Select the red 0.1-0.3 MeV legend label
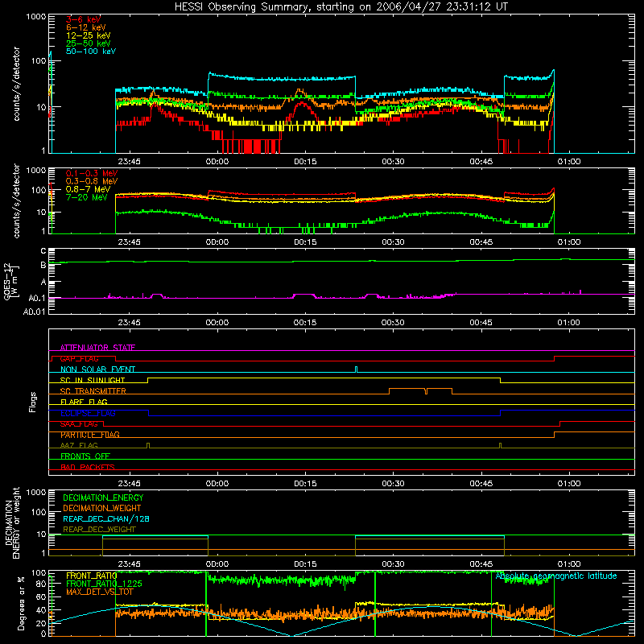This screenshot has height=644, width=644. pos(92,173)
